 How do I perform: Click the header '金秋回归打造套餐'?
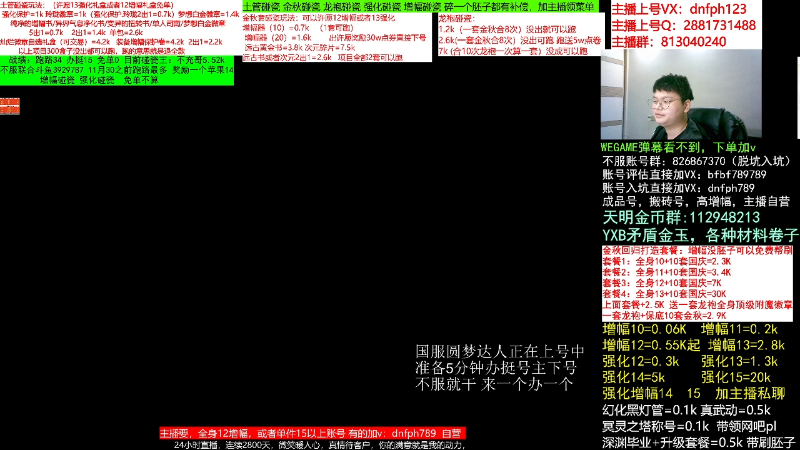[697, 251]
